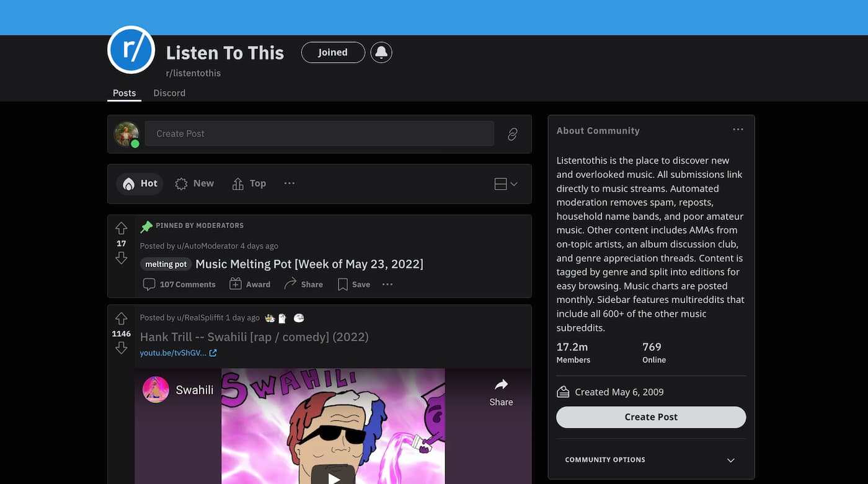This screenshot has height=484, width=868.
Task: Downvote the Hank Trill Swahili post
Action: click(122, 348)
